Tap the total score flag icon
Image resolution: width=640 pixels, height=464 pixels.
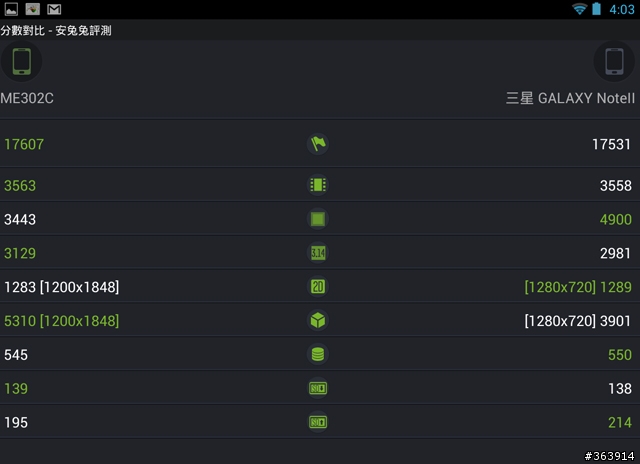318,144
